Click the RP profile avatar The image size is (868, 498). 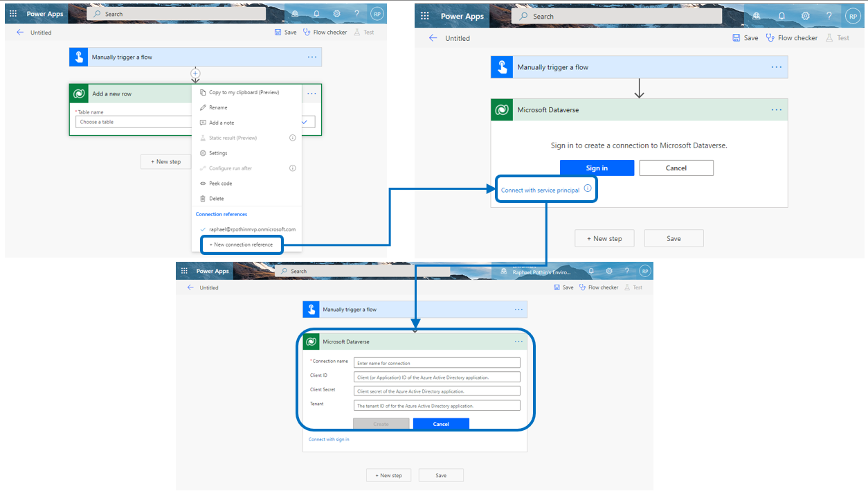tap(377, 13)
